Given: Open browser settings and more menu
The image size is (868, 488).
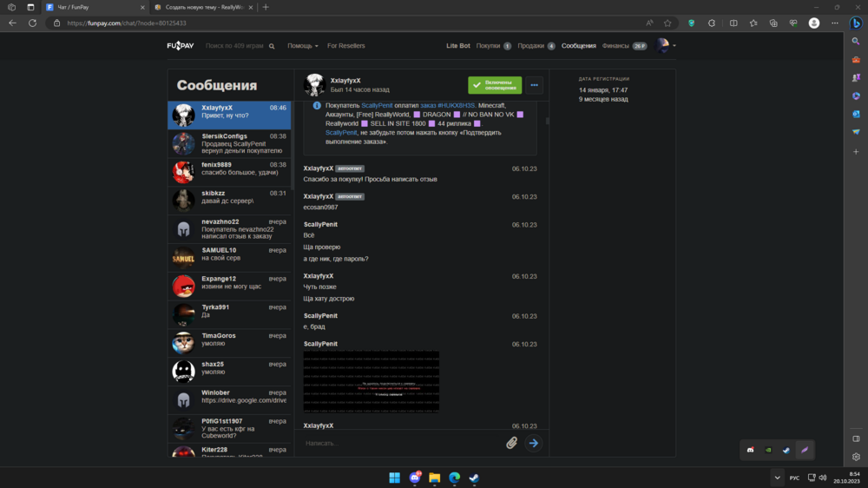Looking at the screenshot, I should [x=835, y=23].
